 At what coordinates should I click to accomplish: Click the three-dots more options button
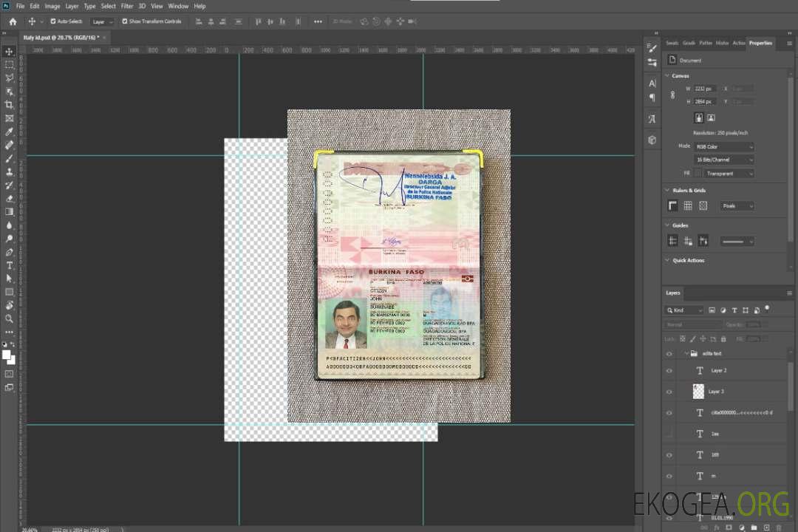318,21
